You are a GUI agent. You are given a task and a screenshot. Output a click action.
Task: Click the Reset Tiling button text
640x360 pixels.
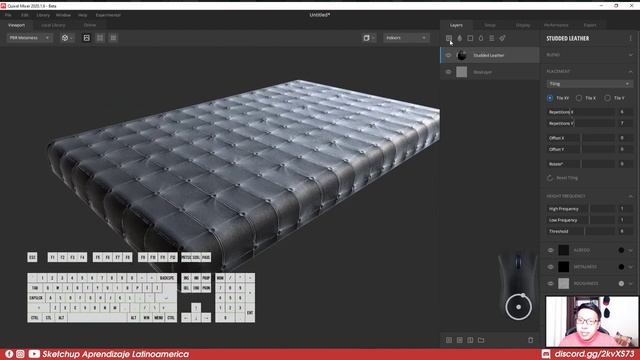[567, 178]
